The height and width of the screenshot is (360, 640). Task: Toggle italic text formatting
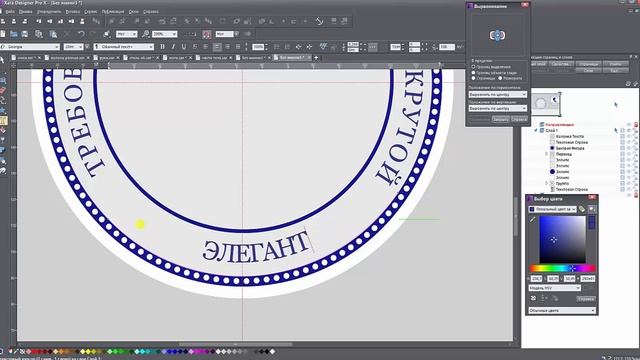point(173,47)
